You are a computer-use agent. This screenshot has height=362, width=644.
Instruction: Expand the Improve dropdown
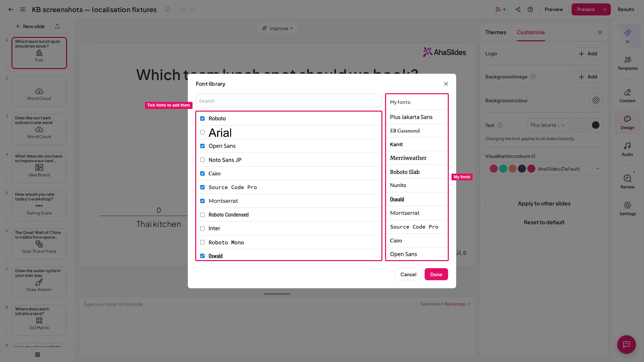[277, 28]
